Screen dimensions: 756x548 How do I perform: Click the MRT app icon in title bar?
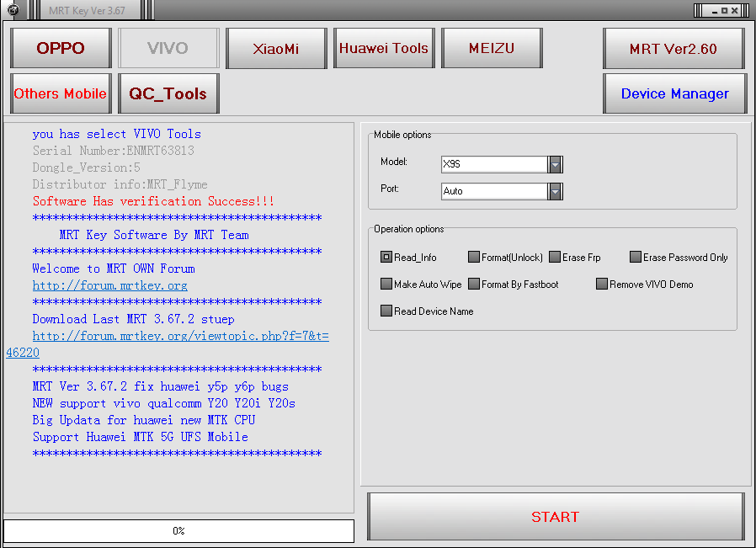13,9
